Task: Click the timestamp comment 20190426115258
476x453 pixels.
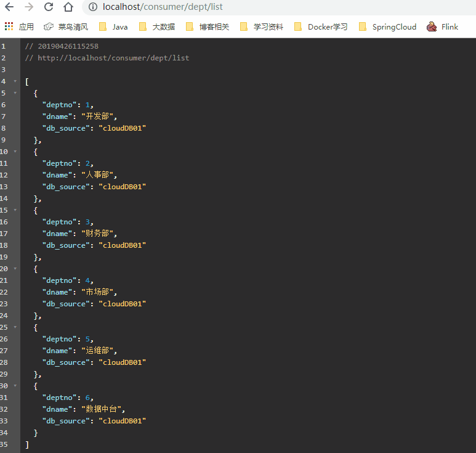Action: 68,46
